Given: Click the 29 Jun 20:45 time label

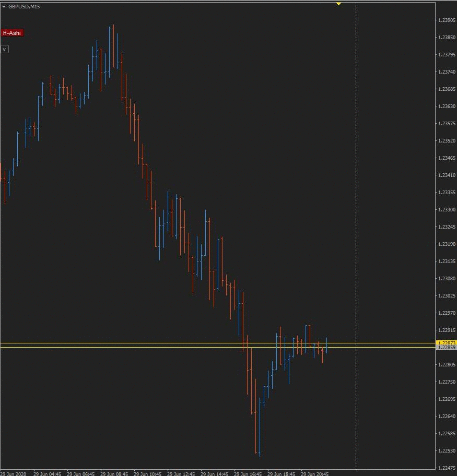Looking at the screenshot, I should [315, 474].
